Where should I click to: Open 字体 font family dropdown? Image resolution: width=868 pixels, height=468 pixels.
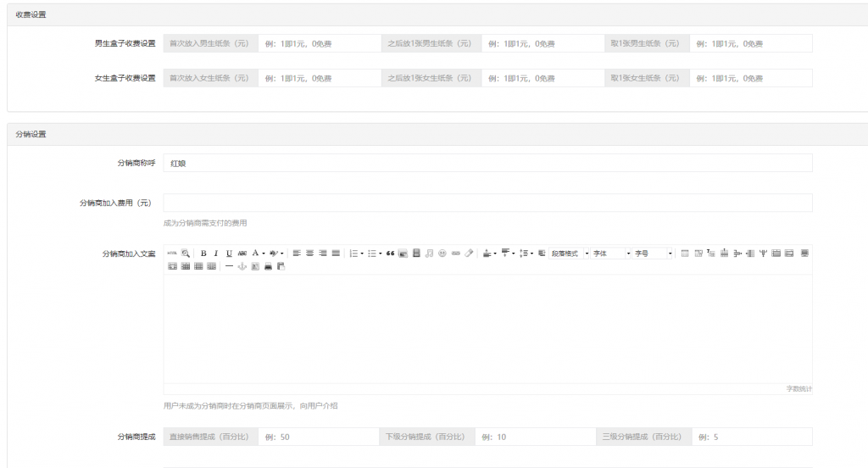pos(611,253)
